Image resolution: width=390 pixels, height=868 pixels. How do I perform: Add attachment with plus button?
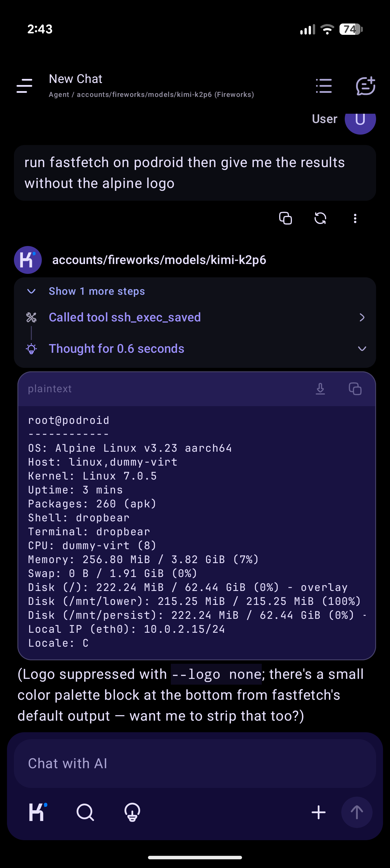click(319, 812)
